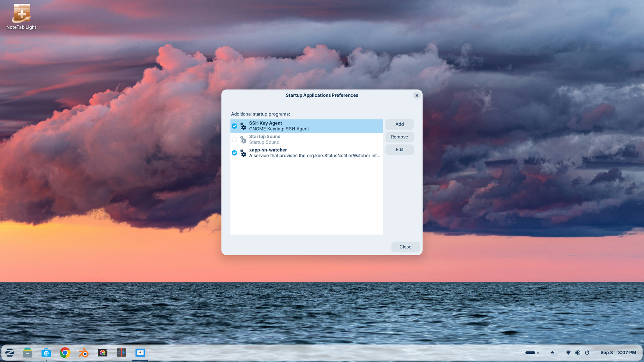Click the gear icon of Startup Sound
The width and height of the screenshot is (644, 362).
pyautogui.click(x=243, y=140)
